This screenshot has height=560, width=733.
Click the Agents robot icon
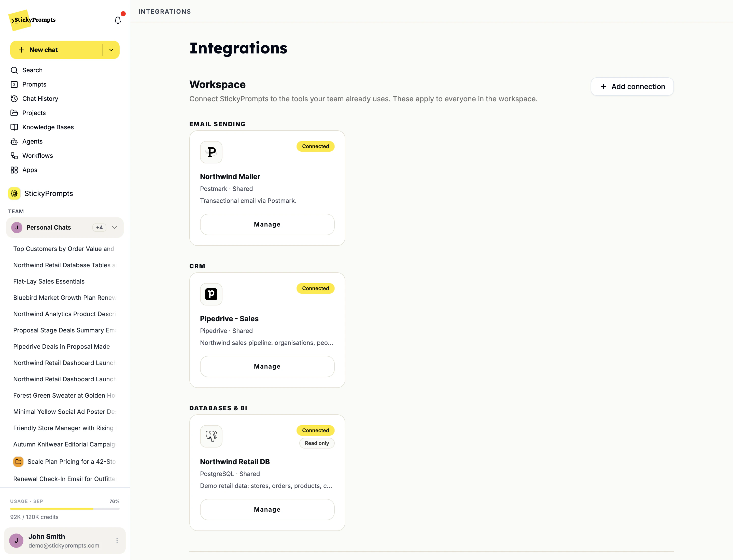[x=14, y=142]
